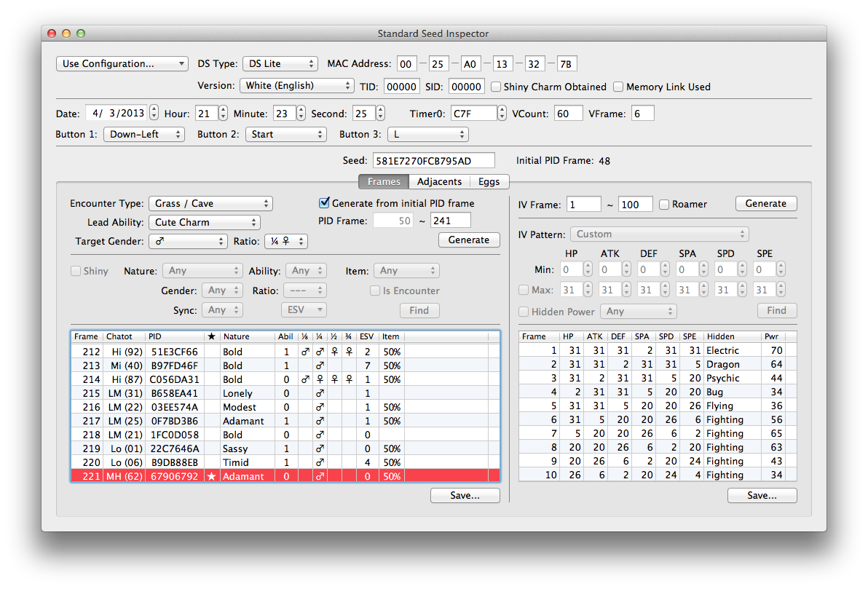This screenshot has width=868, height=589.
Task: Open the Target Gender dropdown
Action: (x=188, y=242)
